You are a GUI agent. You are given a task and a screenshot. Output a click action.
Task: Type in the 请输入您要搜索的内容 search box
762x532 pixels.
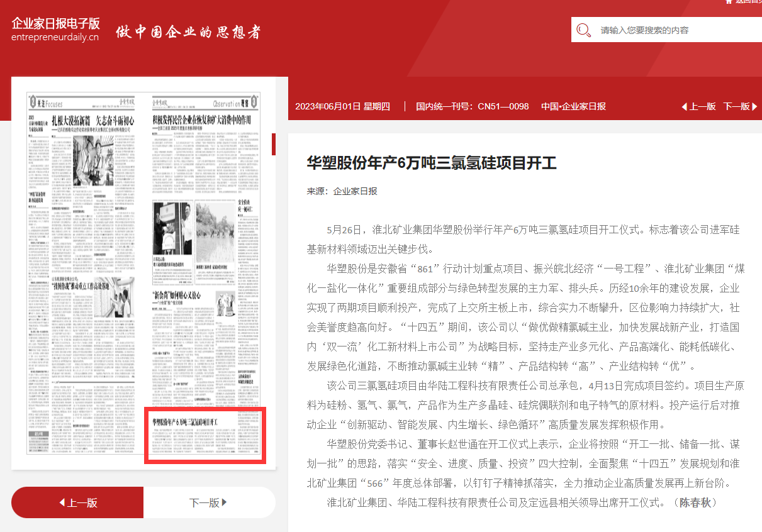click(673, 30)
